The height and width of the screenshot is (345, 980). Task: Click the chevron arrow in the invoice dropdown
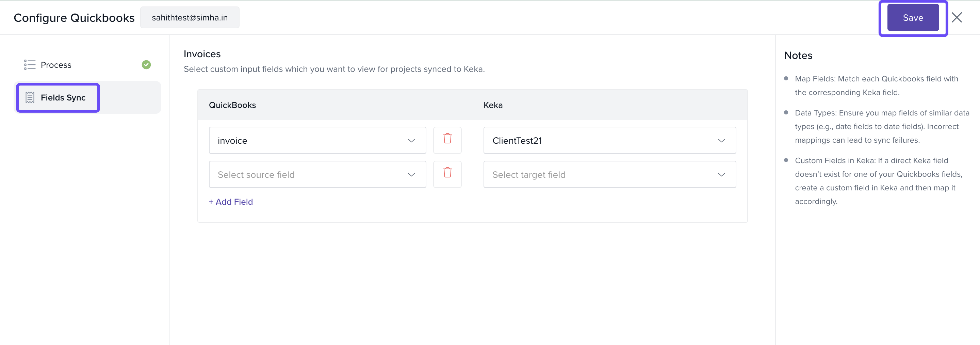tap(411, 141)
